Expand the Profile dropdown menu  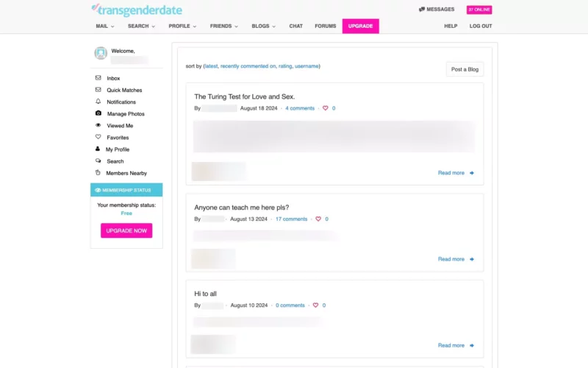pos(182,26)
